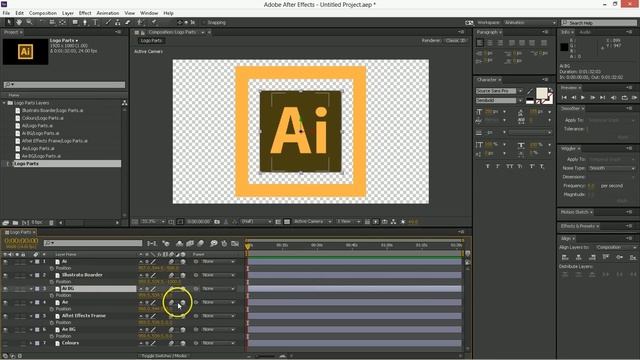Click the Frame Blending enable icon in timeline

coord(190,243)
